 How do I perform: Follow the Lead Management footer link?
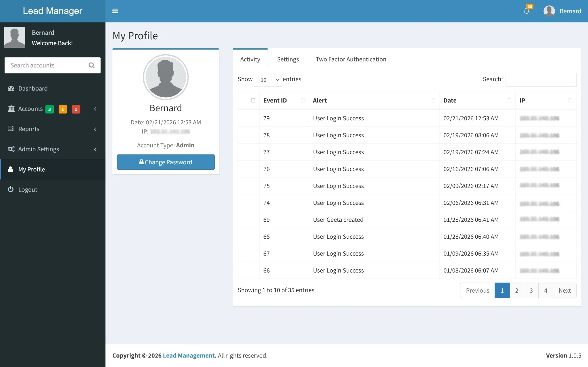pyautogui.click(x=189, y=356)
